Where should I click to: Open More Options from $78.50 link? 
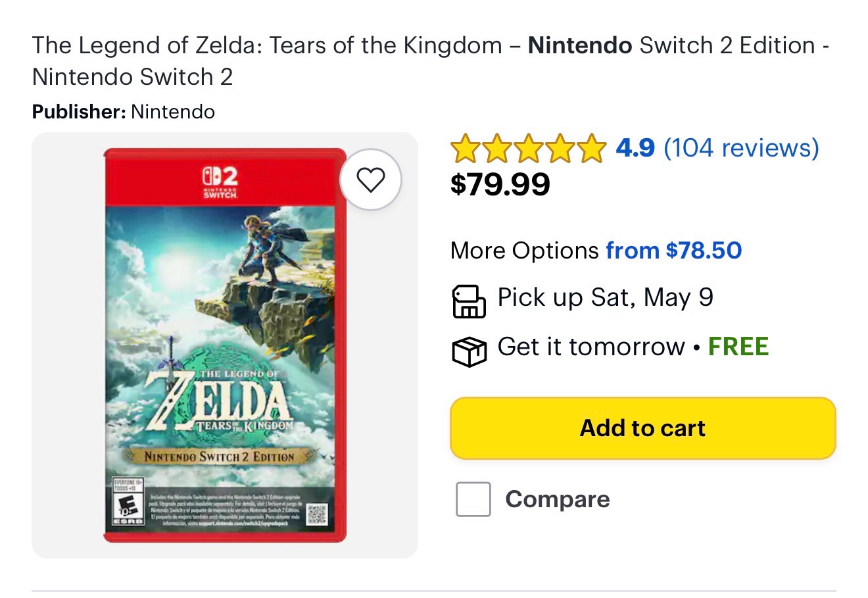(x=673, y=251)
